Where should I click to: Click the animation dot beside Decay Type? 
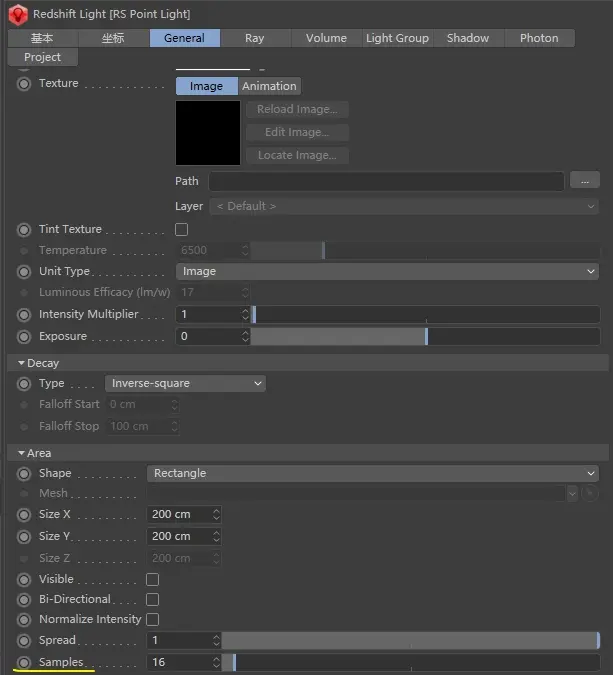pyautogui.click(x=24, y=384)
